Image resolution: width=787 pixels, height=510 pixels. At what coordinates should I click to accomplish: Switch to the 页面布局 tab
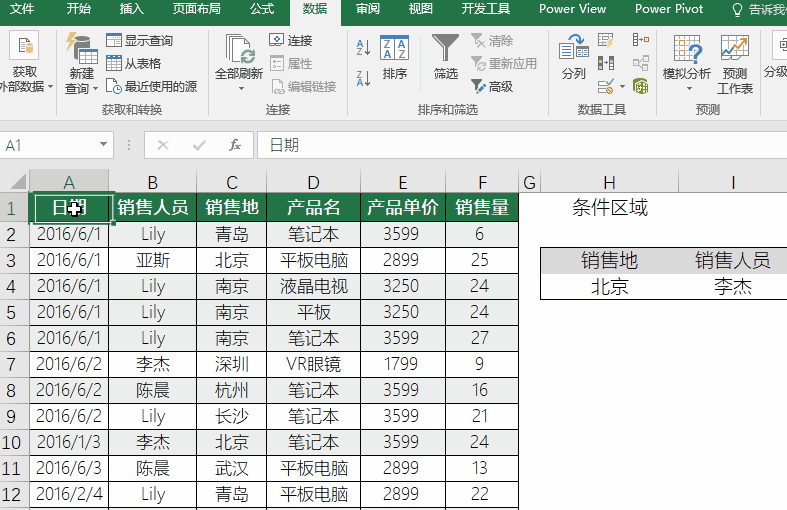click(x=197, y=9)
